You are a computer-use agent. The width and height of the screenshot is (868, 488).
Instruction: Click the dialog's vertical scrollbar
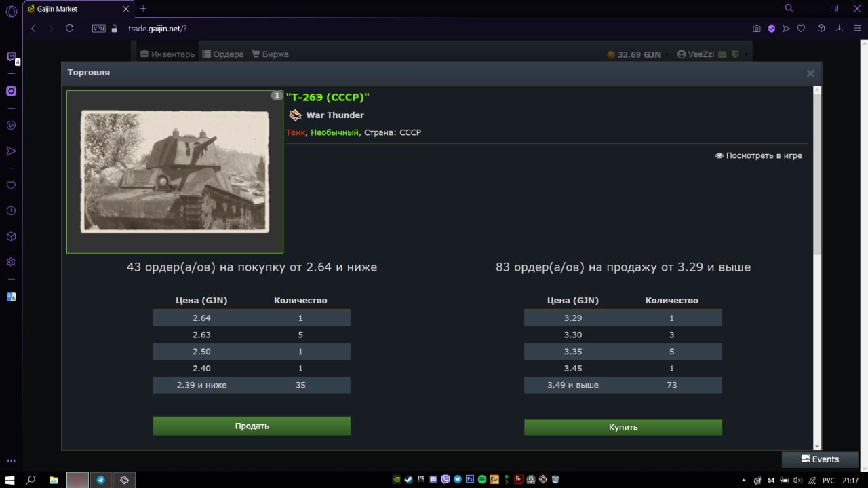coord(817,174)
